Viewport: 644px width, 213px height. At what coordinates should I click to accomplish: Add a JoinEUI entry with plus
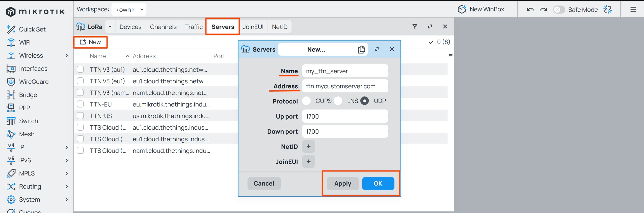click(308, 161)
